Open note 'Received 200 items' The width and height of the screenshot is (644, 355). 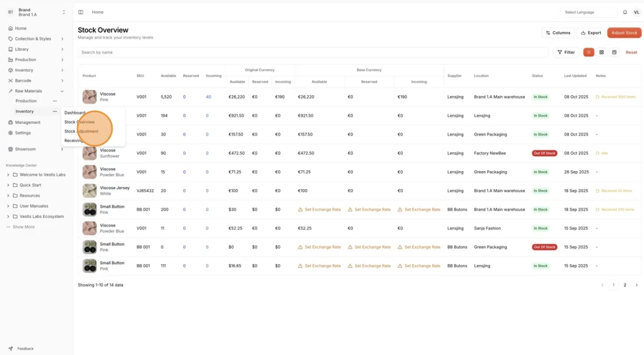point(615,210)
